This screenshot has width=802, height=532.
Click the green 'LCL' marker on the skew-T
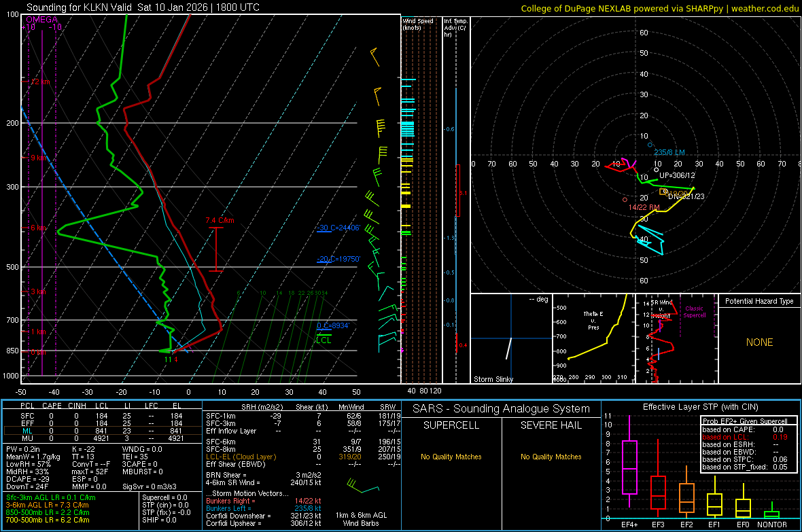click(x=324, y=340)
